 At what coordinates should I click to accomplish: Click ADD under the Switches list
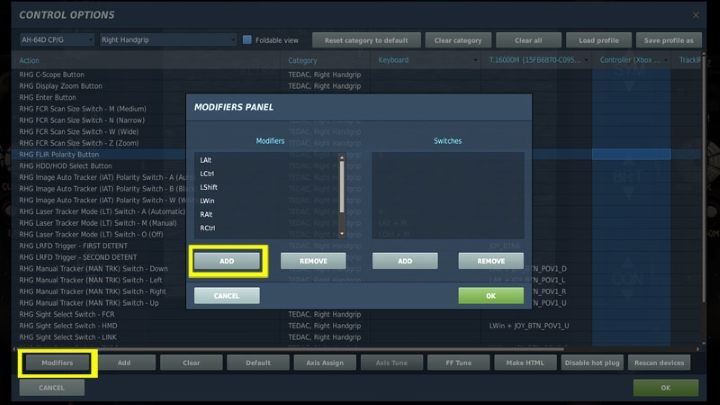point(405,261)
